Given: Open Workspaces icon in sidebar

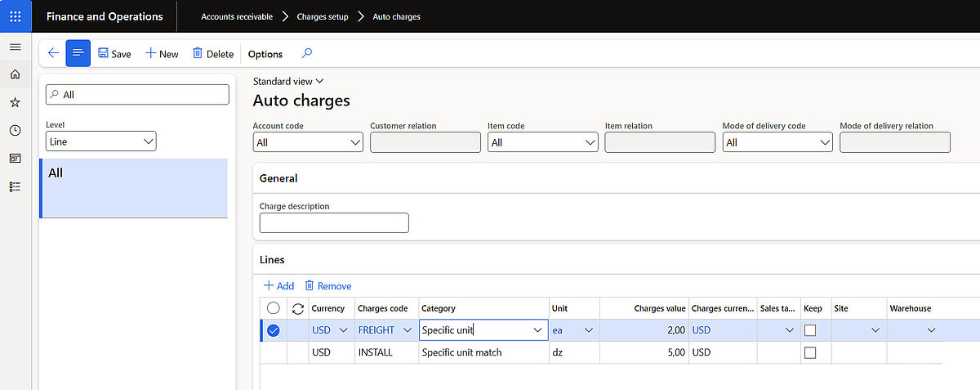Looking at the screenshot, I should point(15,158).
